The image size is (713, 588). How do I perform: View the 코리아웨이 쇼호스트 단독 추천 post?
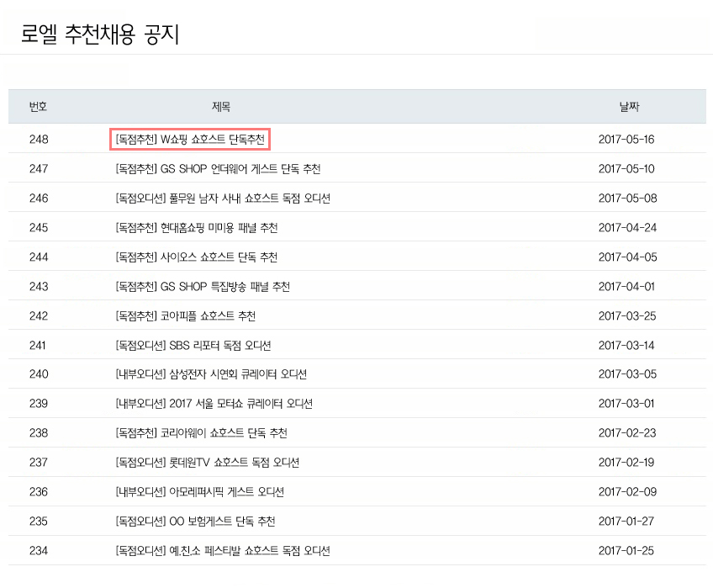click(x=202, y=433)
